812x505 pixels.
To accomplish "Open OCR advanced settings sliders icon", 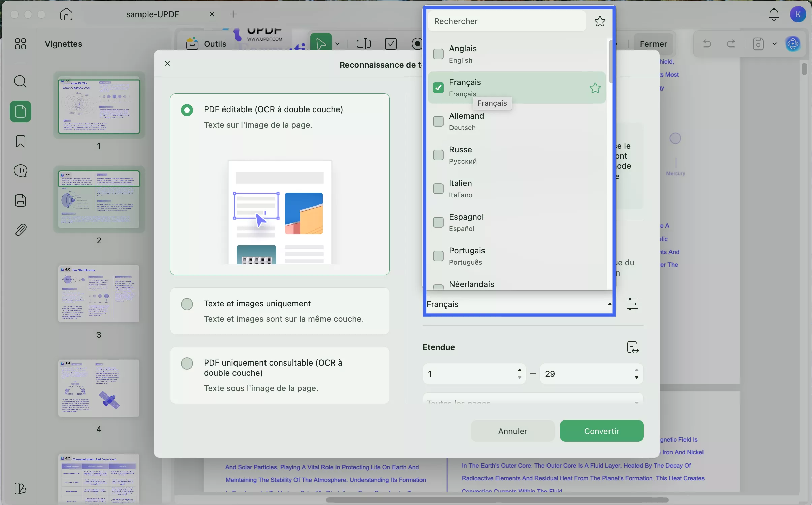I will tap(633, 304).
